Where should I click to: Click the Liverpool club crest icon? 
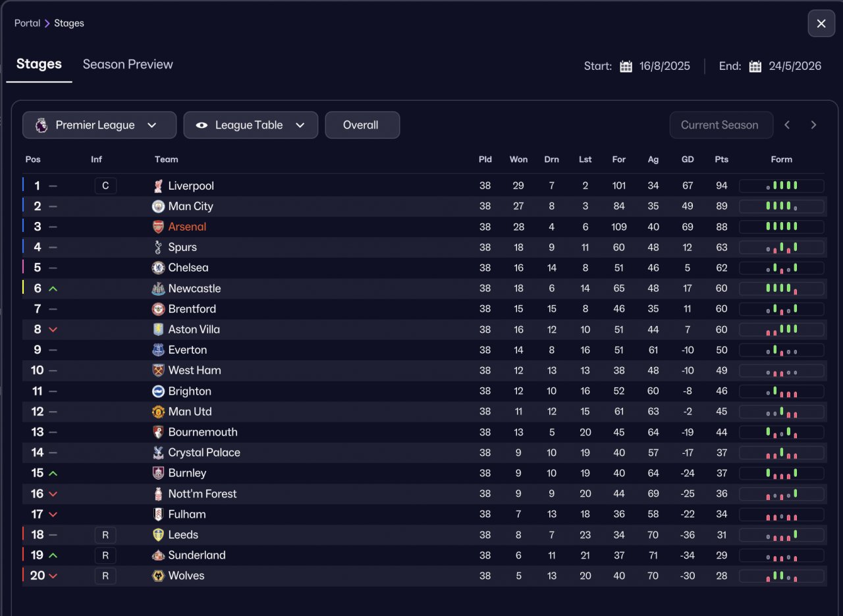tap(158, 186)
